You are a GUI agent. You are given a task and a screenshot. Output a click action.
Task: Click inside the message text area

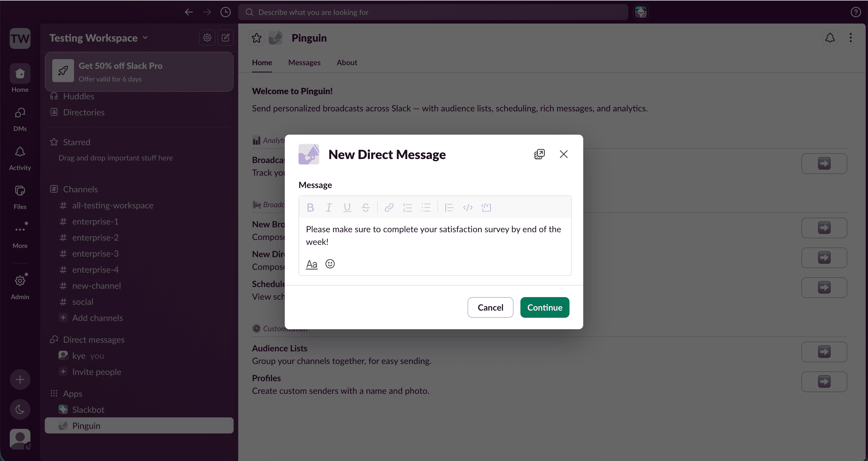[435, 236]
